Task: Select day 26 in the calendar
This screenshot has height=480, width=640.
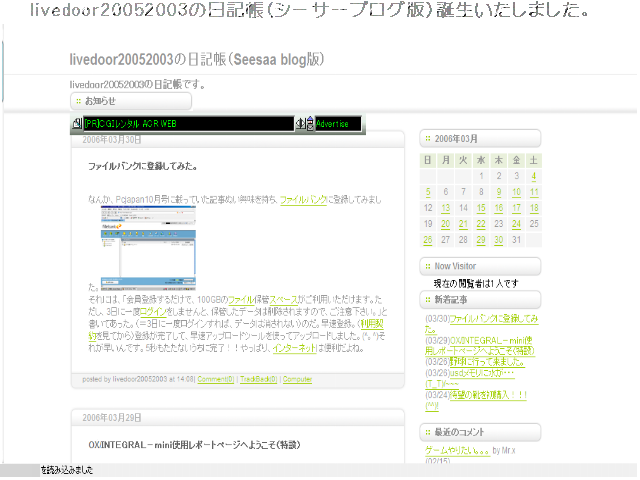Action: tap(428, 240)
